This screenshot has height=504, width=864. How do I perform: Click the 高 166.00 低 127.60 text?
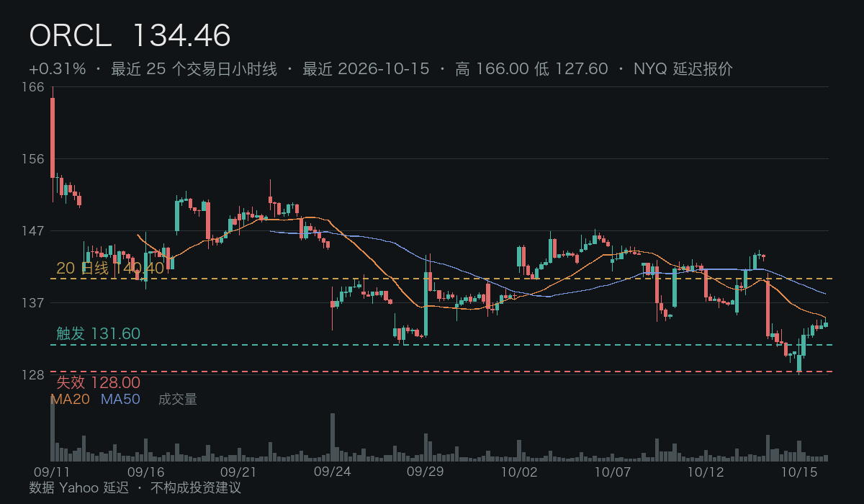(531, 69)
